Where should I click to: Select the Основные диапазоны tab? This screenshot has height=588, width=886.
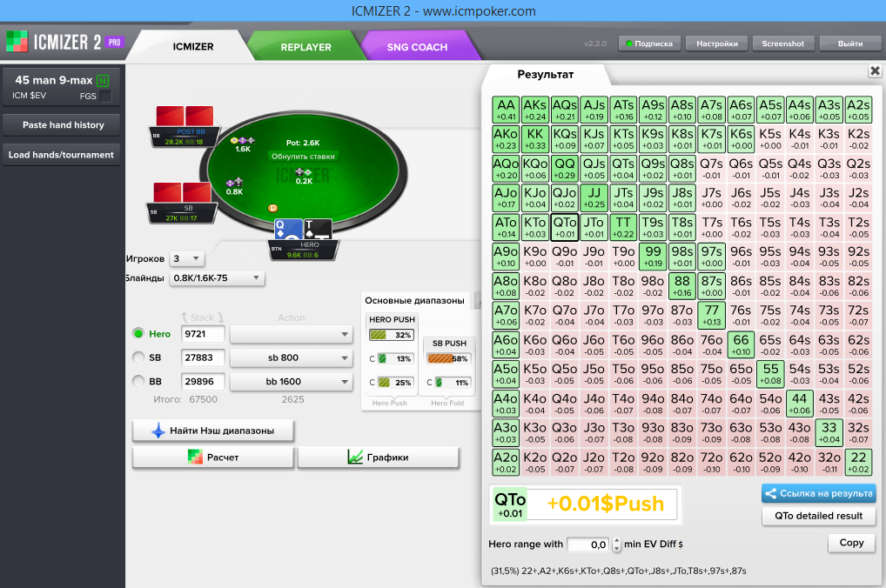click(415, 300)
